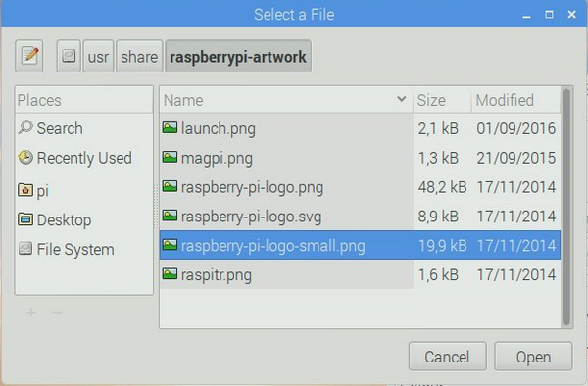The height and width of the screenshot is (386, 588).
Task: Click the 48,2 kB size cell
Action: (443, 187)
